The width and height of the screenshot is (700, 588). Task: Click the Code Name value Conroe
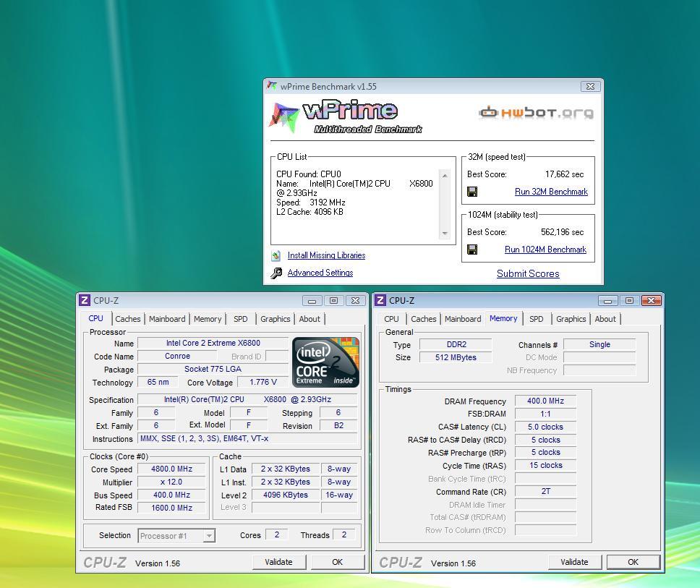(x=177, y=356)
